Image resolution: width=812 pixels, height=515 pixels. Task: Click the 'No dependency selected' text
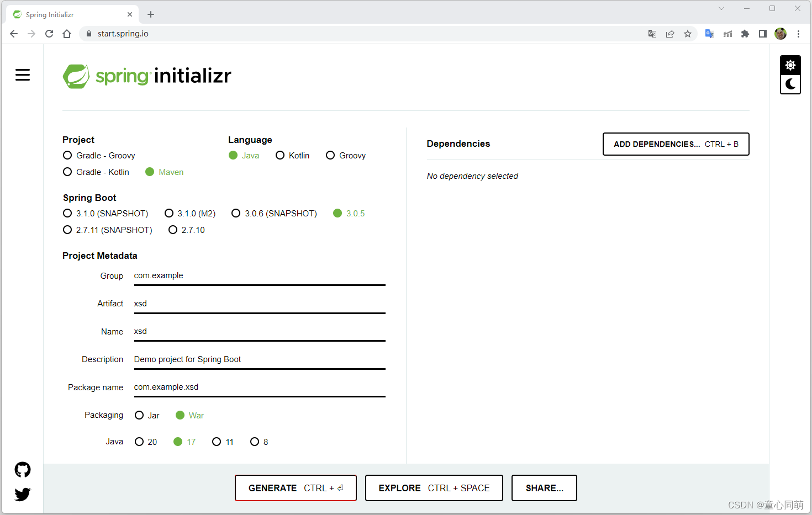(472, 176)
